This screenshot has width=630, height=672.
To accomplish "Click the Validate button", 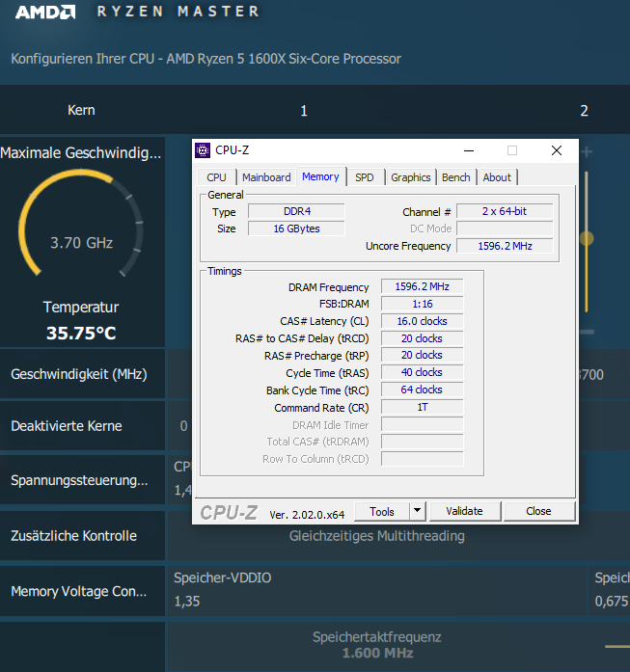I will tap(464, 511).
